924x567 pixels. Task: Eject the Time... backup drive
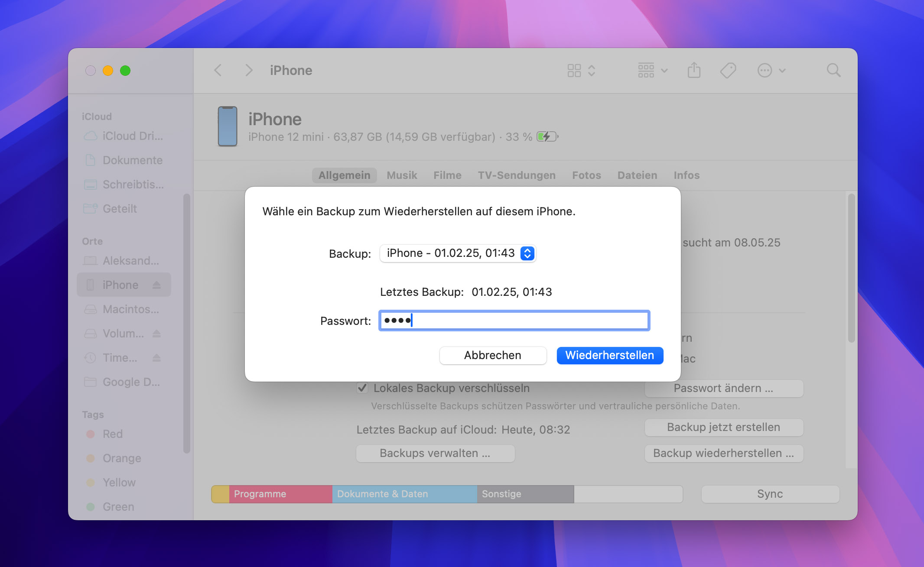tap(156, 358)
